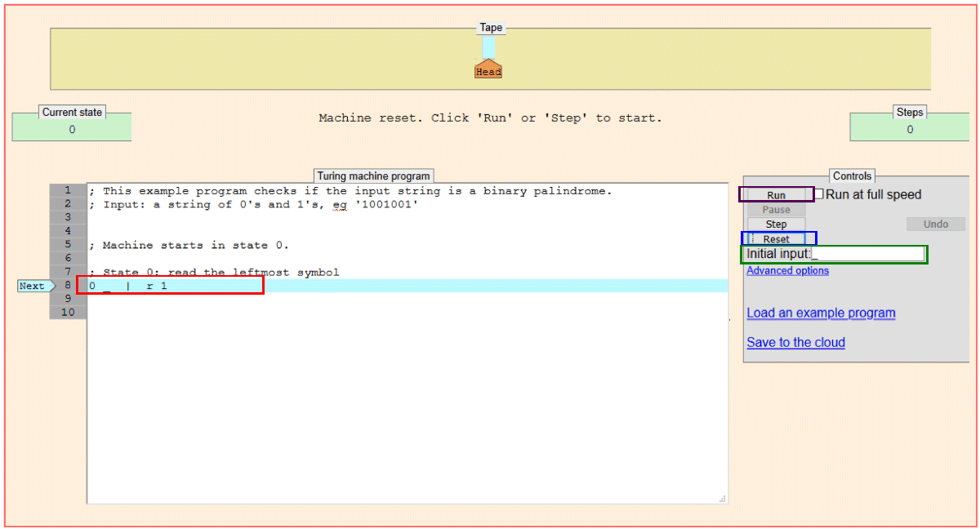The image size is (980, 529).
Task: Expand the Advanced options link
Action: 787,271
